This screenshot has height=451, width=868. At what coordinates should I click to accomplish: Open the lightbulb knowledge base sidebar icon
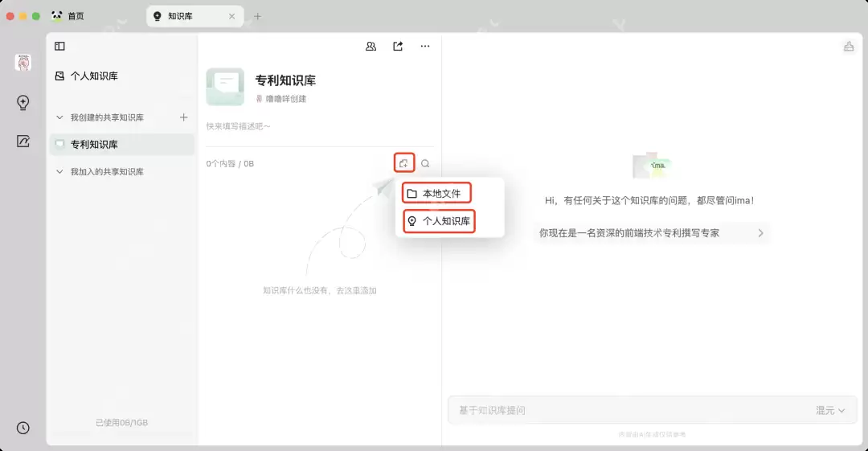[x=23, y=103]
